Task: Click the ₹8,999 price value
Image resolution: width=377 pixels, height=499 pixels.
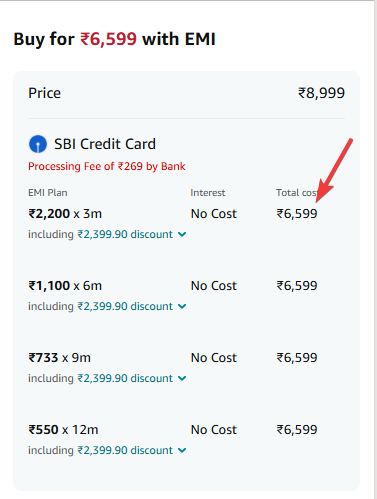Action: coord(321,93)
